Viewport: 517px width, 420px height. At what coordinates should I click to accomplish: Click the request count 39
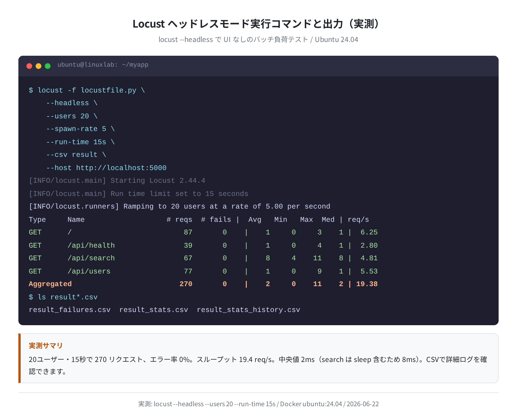(x=188, y=245)
